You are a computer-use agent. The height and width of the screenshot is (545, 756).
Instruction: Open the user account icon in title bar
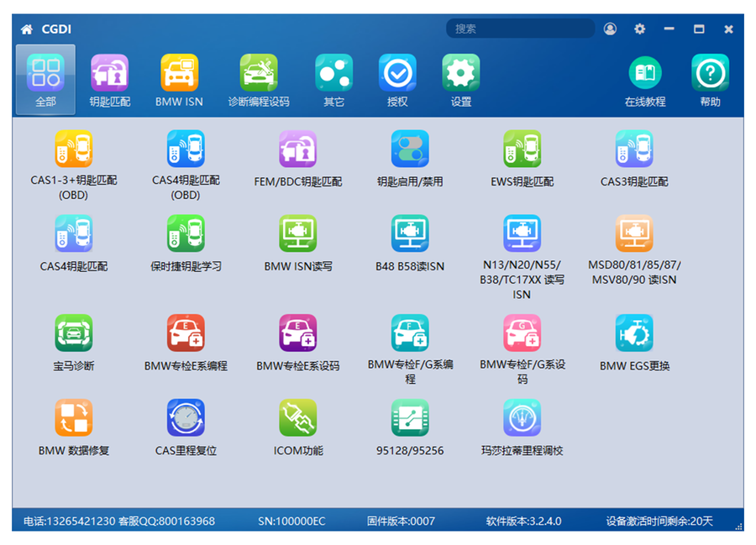pyautogui.click(x=610, y=29)
